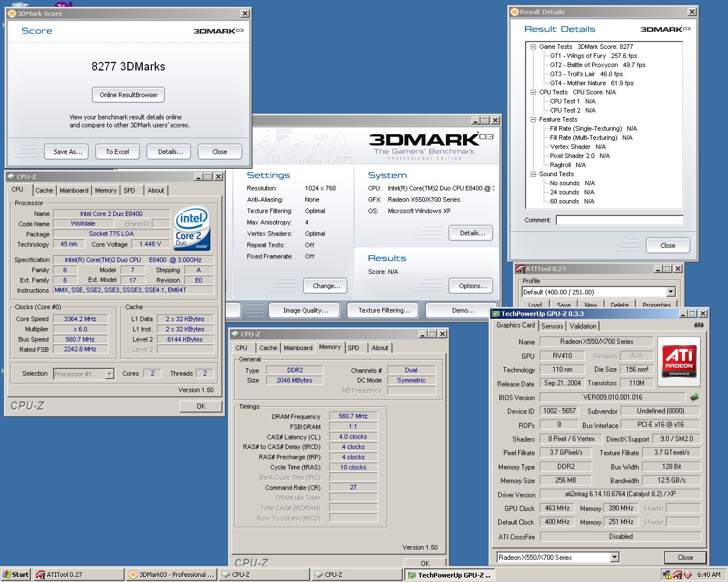Click the red diamond tray icon
The width and height of the screenshot is (728, 582).
[x=688, y=575]
